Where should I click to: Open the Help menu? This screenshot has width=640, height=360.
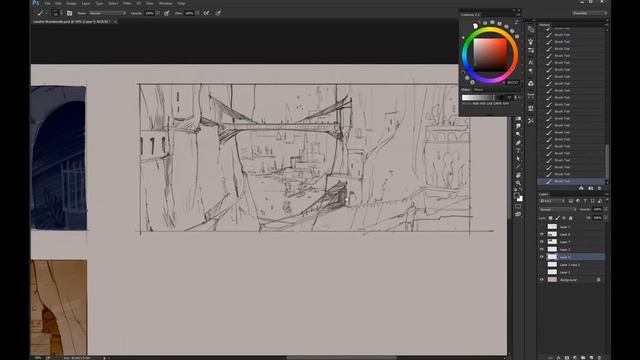181,3
